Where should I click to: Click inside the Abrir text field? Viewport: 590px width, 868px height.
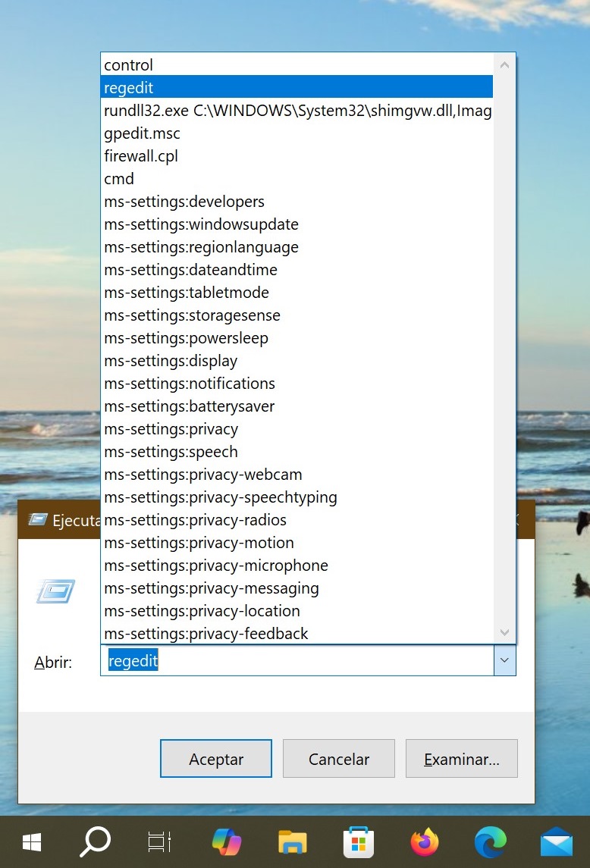tap(297, 660)
